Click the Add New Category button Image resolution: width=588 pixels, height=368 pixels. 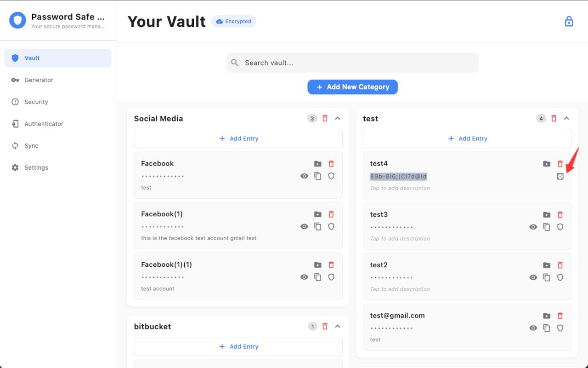353,87
